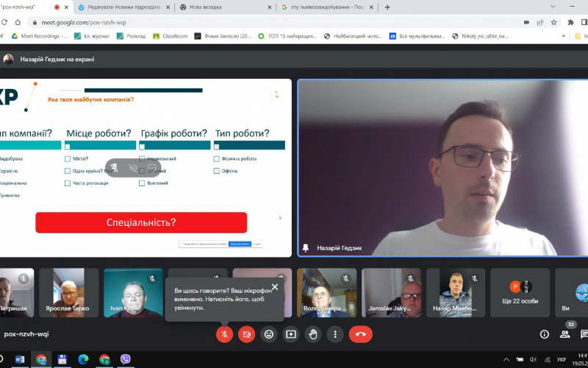
Task: Open 'Фільм Занесло' bookmark
Action: [223, 36]
